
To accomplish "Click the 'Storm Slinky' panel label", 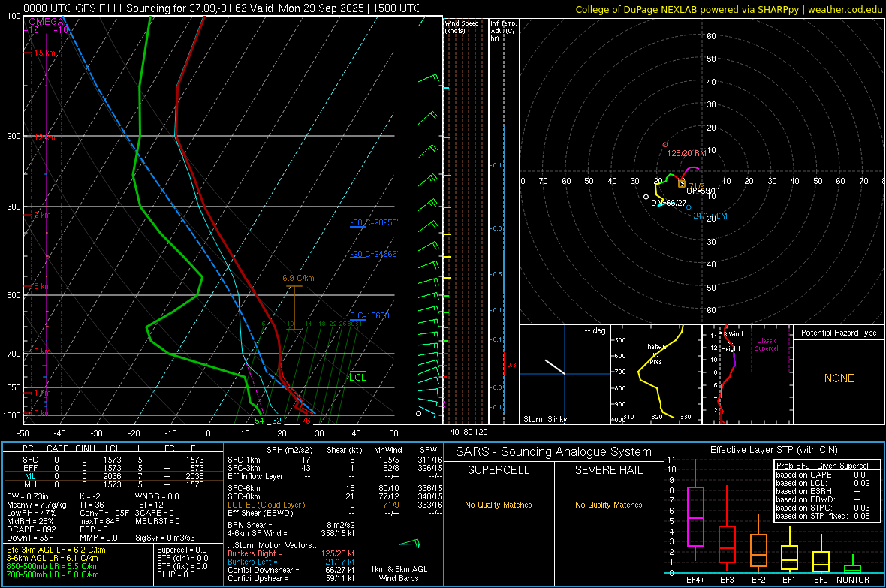I will (544, 419).
